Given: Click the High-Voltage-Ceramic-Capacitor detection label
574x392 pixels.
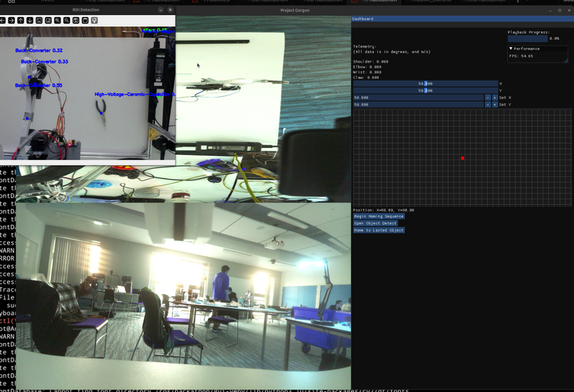Looking at the screenshot, I should [135, 95].
